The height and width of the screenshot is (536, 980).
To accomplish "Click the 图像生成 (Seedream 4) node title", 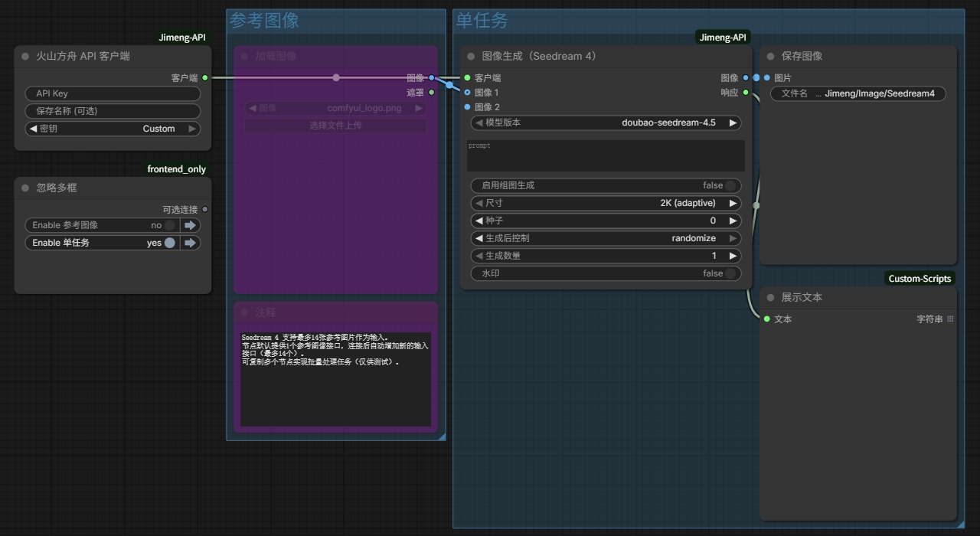I will click(539, 57).
